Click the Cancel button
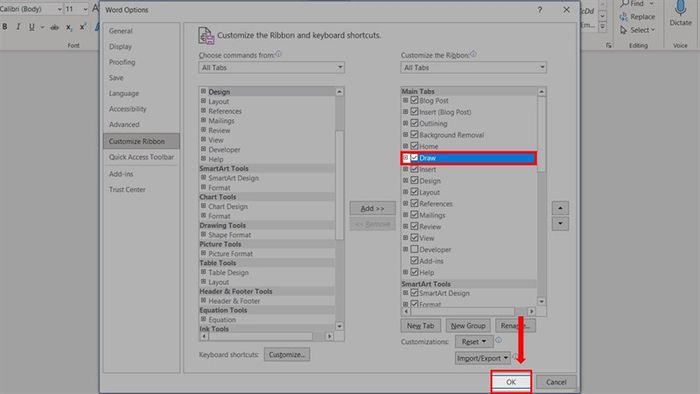This screenshot has height=394, width=700. (556, 382)
